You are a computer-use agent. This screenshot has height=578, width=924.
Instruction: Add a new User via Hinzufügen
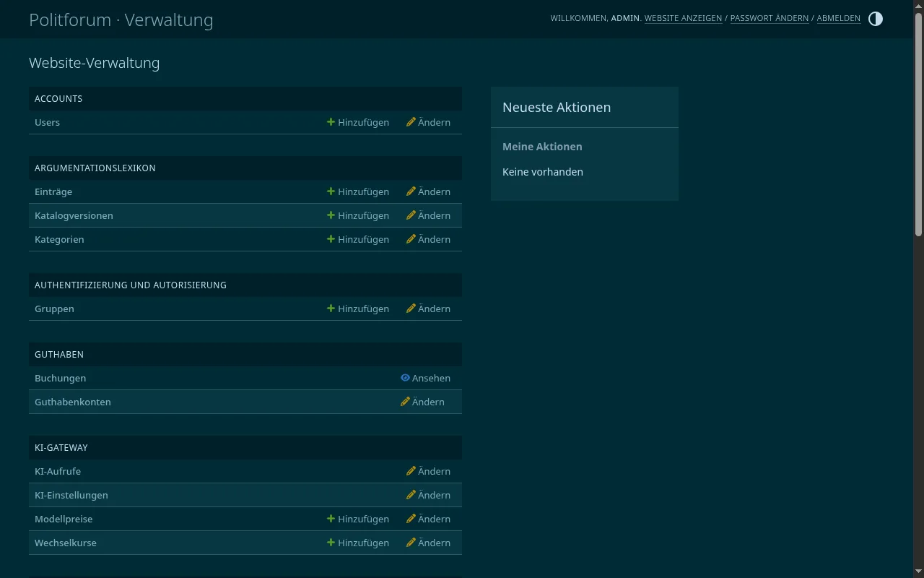coord(358,122)
